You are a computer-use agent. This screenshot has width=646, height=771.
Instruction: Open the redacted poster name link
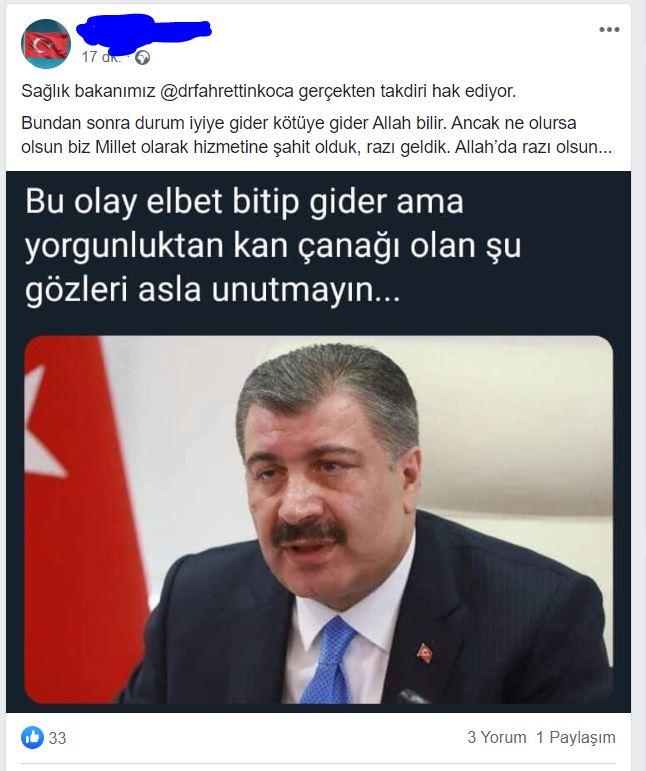coord(145,32)
